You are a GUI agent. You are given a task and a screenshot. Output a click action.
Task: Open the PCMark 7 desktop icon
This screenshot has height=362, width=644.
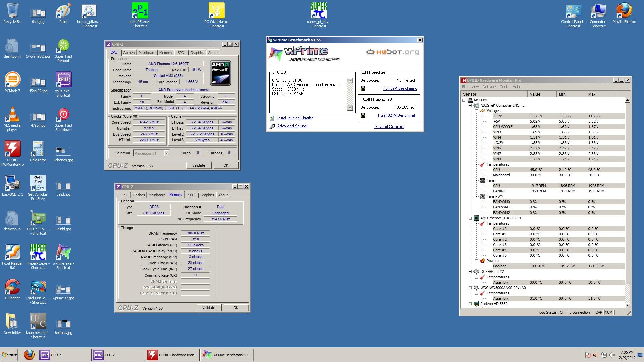[12, 82]
